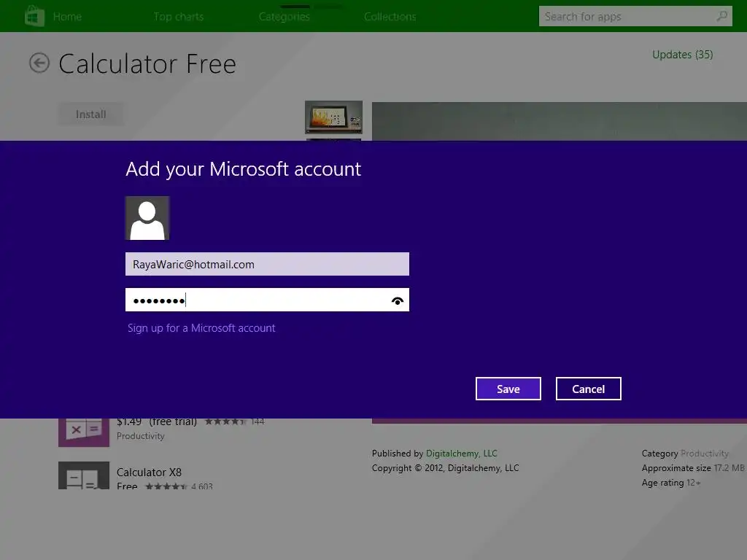Click the Copyright 2012 Digitalchemy text

[x=446, y=467]
